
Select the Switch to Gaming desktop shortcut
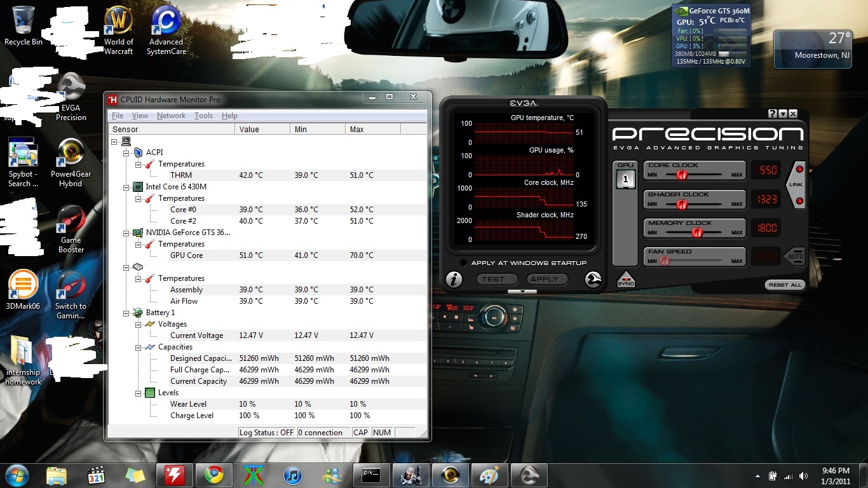click(x=71, y=295)
